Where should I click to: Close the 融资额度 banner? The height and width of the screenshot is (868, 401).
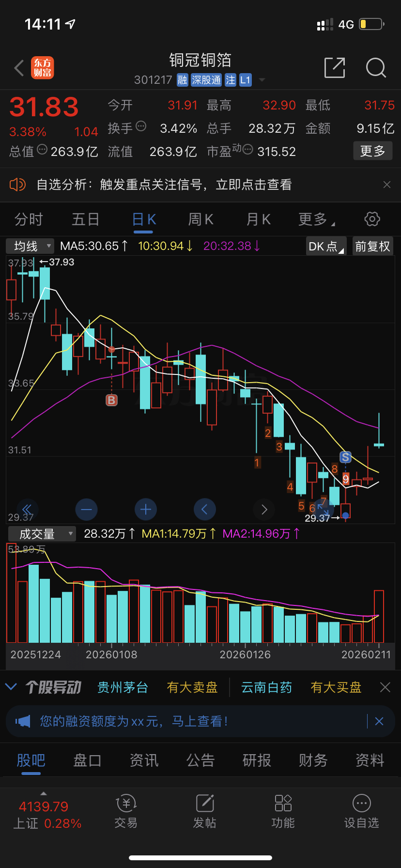[379, 722]
